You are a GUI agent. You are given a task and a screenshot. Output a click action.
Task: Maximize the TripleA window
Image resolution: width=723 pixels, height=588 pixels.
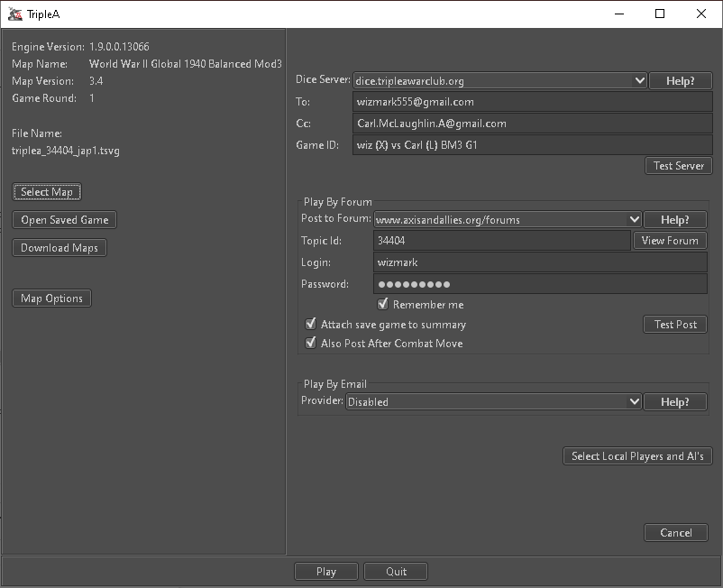tap(660, 14)
